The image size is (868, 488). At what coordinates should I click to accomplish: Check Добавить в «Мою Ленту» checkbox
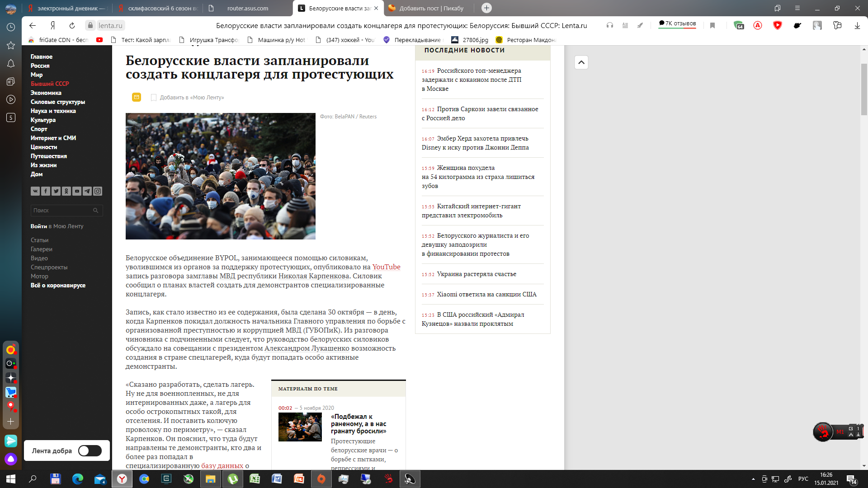154,98
